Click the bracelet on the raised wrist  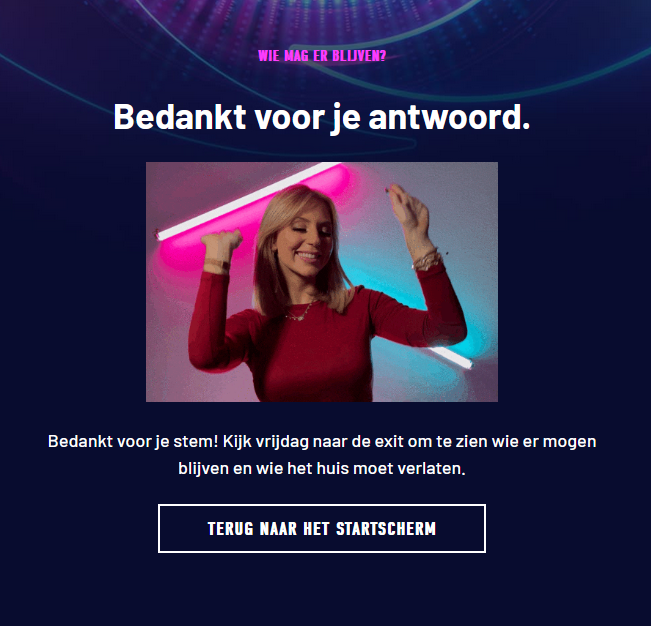tap(426, 260)
